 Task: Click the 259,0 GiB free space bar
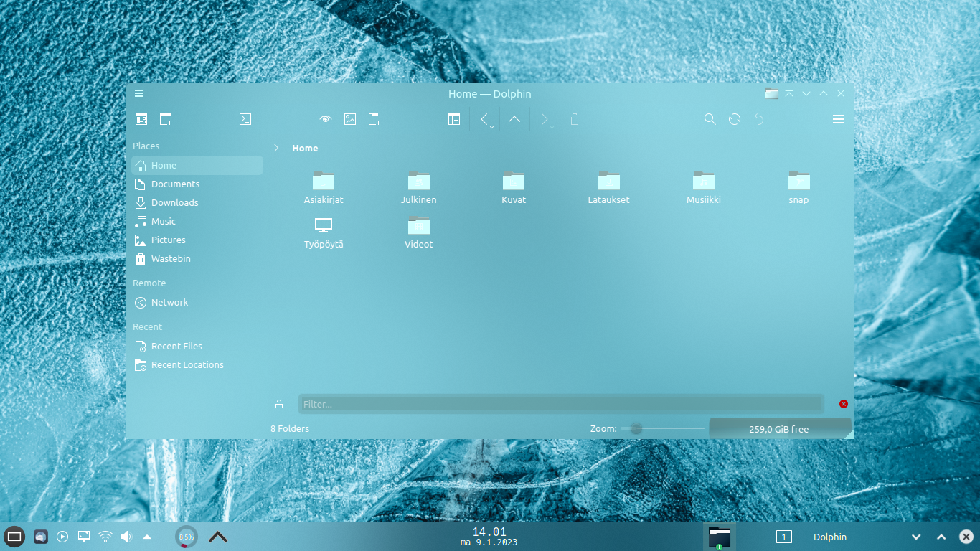[780, 429]
